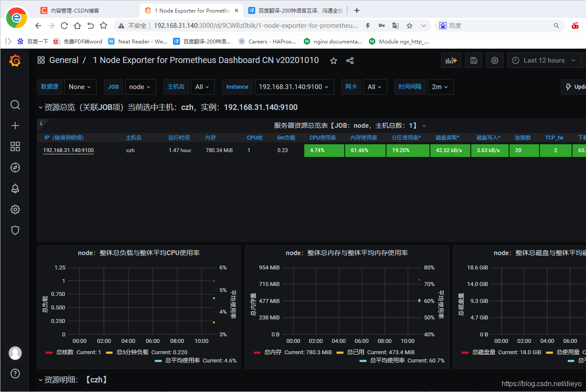Image resolution: width=586 pixels, height=392 pixels.
Task: Open a new browser tab
Action: pos(357,10)
